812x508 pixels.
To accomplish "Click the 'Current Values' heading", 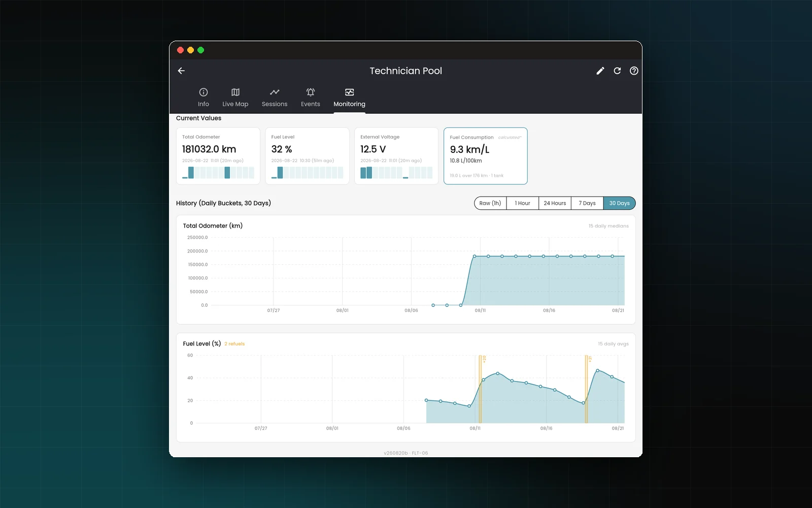I will [x=198, y=118].
